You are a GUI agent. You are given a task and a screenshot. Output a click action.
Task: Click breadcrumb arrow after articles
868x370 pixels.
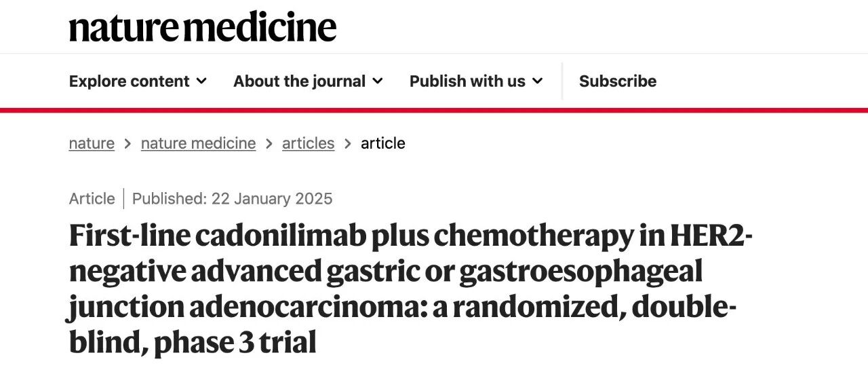coord(348,144)
